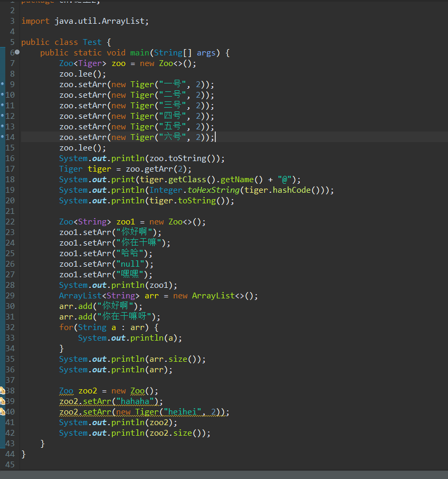This screenshot has height=479, width=448.
Task: Click the Zoo<Tiger> zoo declaration on line 7
Action: (x=128, y=63)
